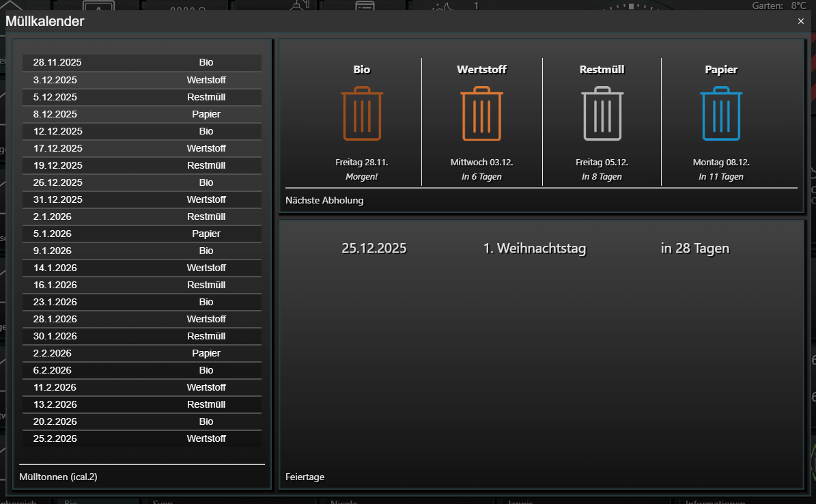This screenshot has height=504, width=816.
Task: Click the 5.1.2026 Papier row
Action: [142, 234]
